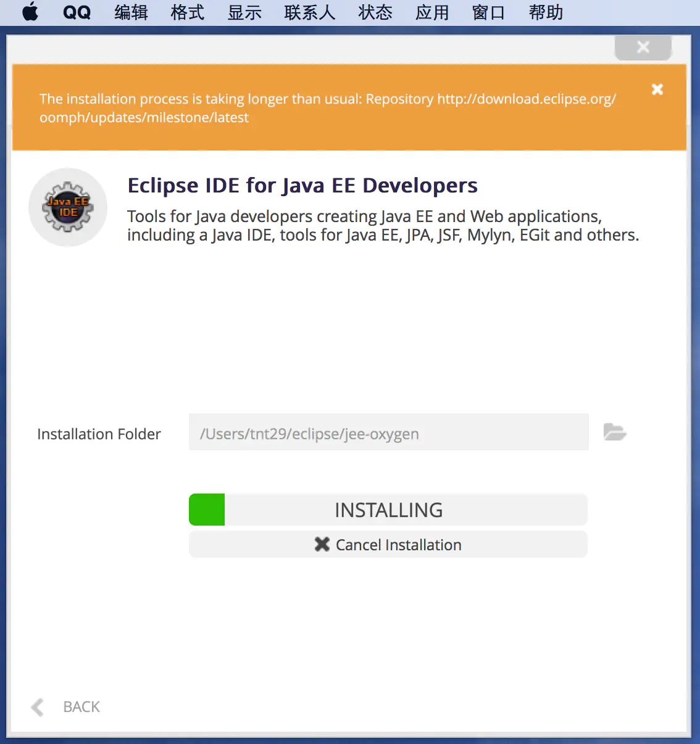Open the 联系人 menu
700x744 pixels.
coord(310,12)
